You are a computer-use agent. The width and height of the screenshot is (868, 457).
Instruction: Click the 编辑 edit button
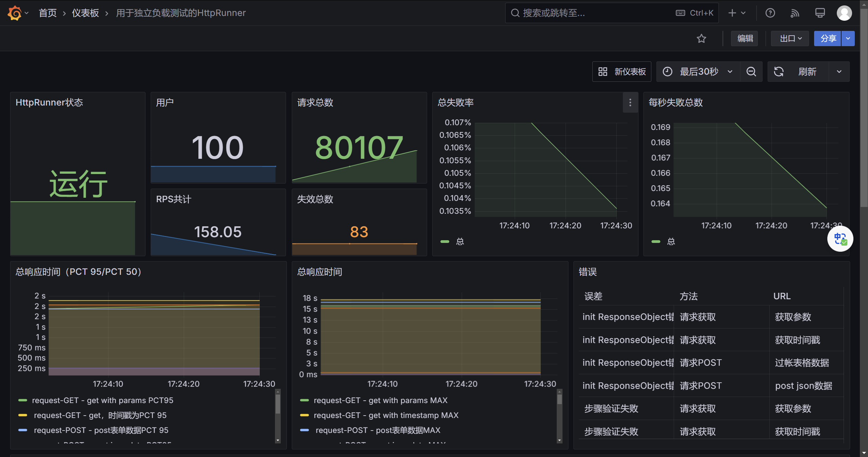(x=745, y=38)
